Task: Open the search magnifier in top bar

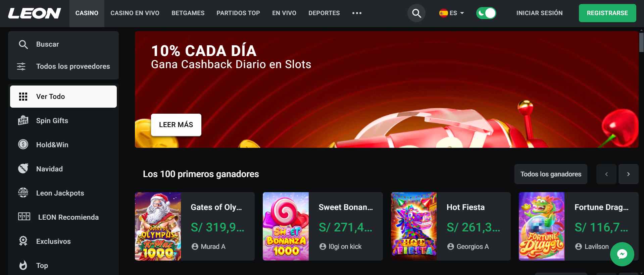Action: 416,13
